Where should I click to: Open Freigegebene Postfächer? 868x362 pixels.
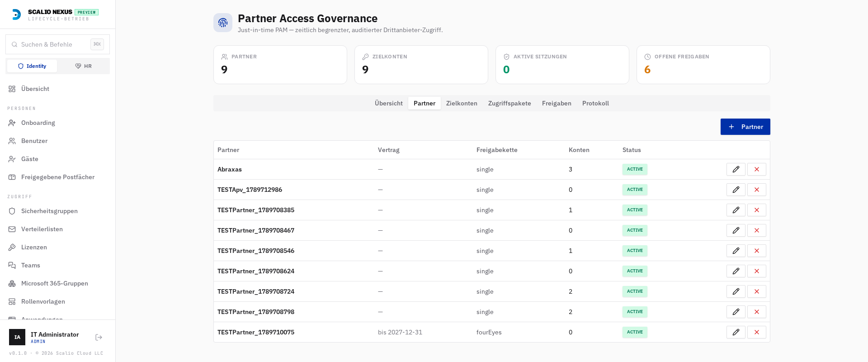pyautogui.click(x=57, y=177)
